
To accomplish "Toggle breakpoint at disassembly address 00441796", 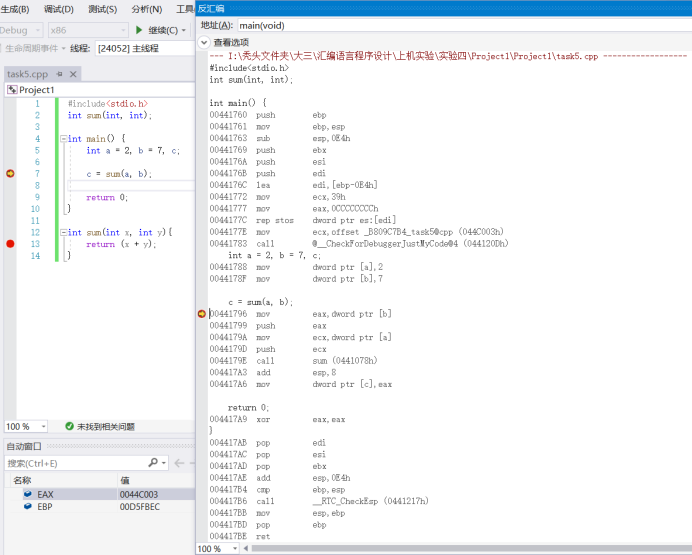I will click(x=202, y=314).
